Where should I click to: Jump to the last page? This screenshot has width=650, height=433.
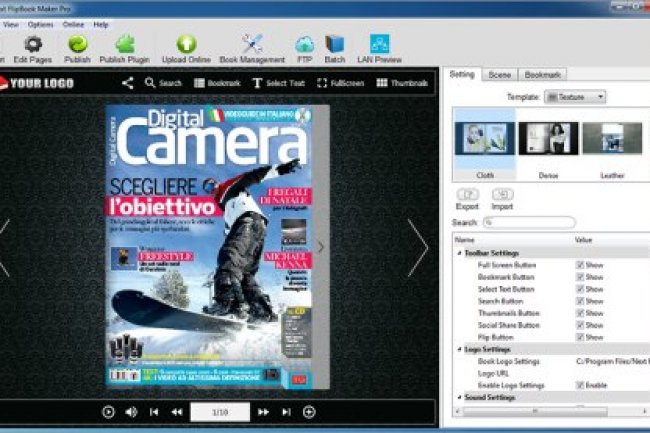coord(286,412)
